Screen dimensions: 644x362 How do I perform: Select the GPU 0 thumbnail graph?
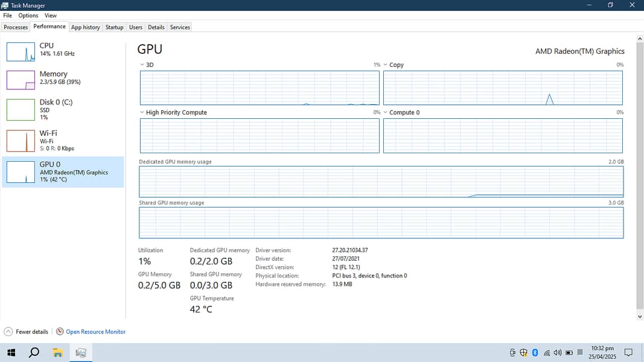coord(21,172)
